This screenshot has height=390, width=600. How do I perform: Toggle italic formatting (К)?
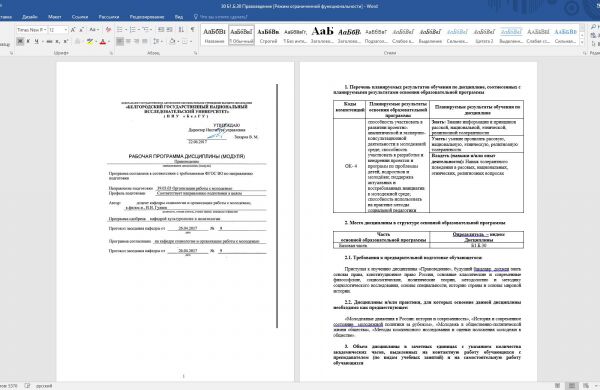pyautogui.click(x=28, y=41)
